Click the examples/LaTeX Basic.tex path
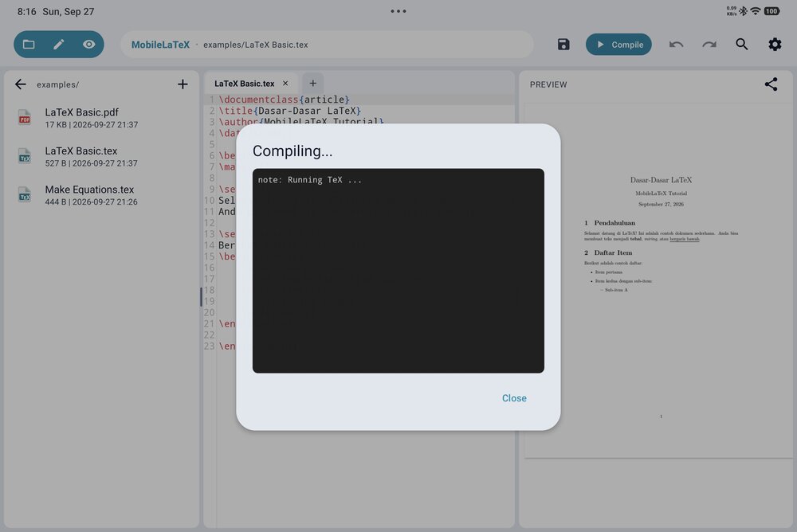This screenshot has height=532, width=797. (x=255, y=45)
